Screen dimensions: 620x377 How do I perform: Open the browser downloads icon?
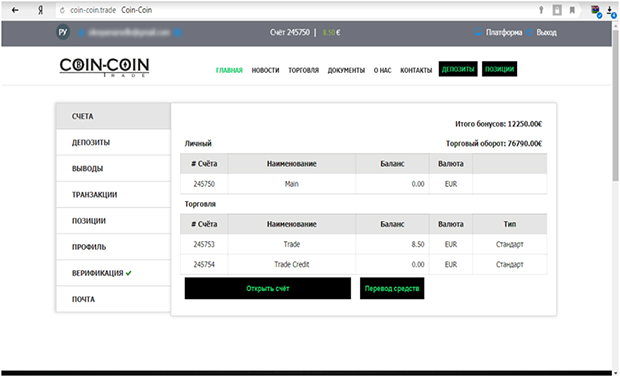[x=611, y=11]
